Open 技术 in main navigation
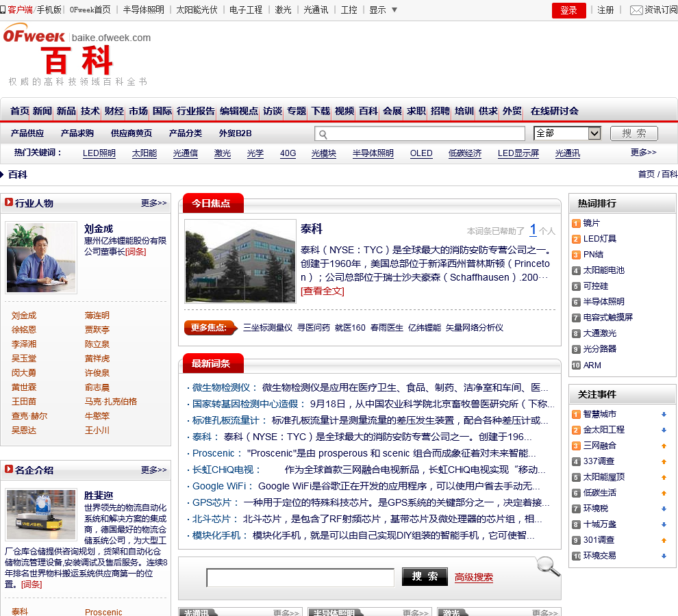Image resolution: width=678 pixels, height=616 pixels. pyautogui.click(x=90, y=111)
